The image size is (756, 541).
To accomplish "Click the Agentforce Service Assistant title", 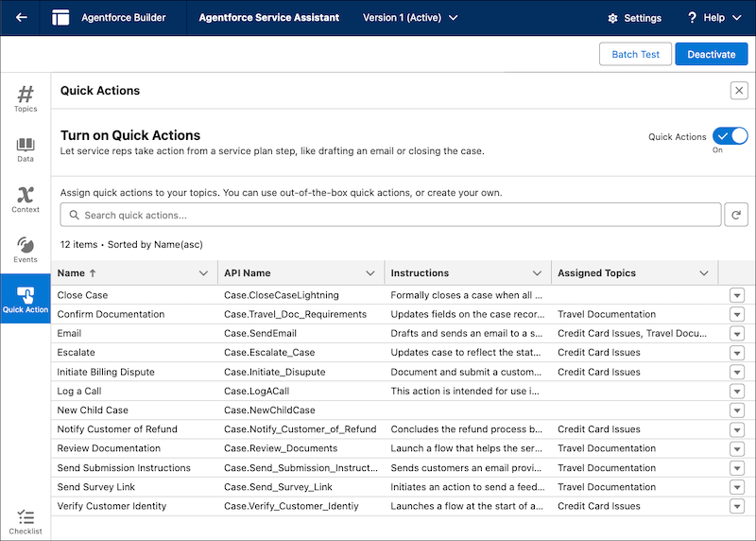I will pos(269,17).
